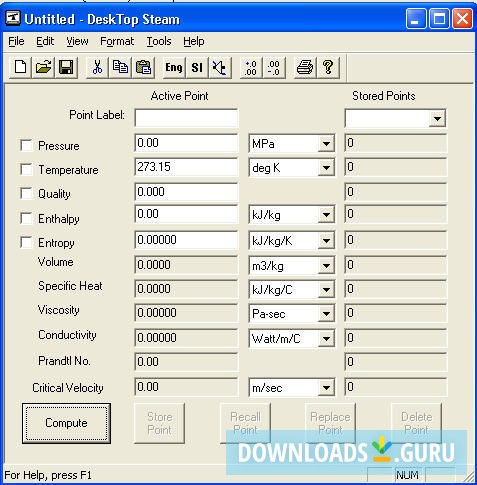Image resolution: width=477 pixels, height=485 pixels.
Task: Enable the Quality checkbox
Action: (x=26, y=193)
